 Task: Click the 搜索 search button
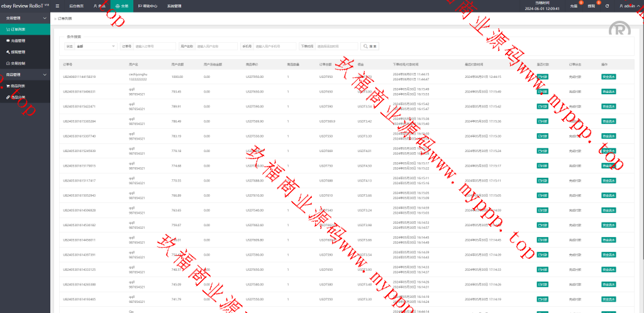coord(370,46)
